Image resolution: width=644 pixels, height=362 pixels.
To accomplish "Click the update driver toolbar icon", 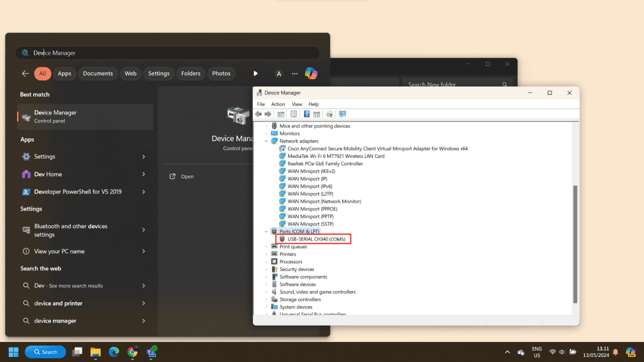I will [330, 114].
